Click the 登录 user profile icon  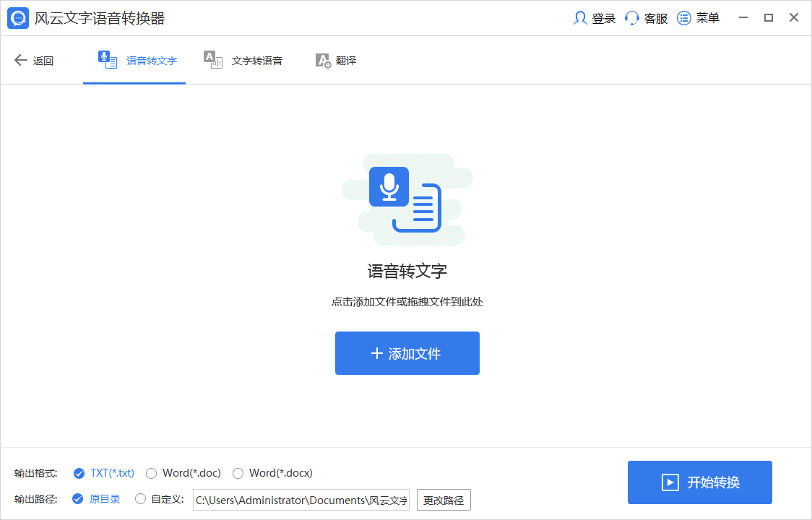click(x=580, y=18)
